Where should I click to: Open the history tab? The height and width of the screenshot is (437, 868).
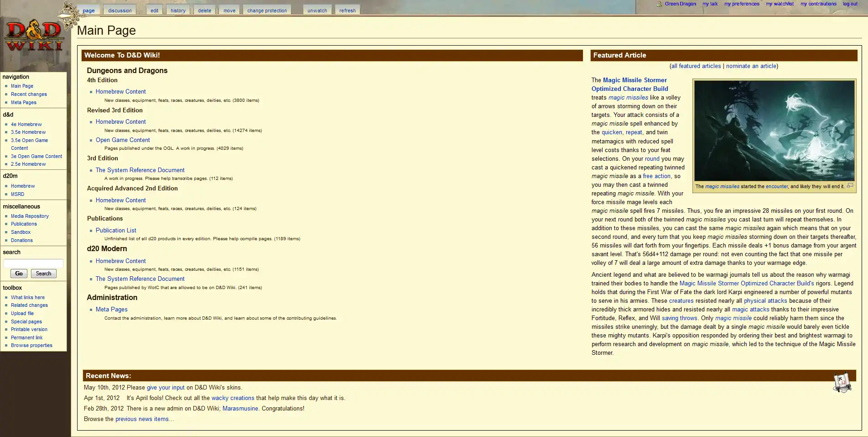pos(178,11)
